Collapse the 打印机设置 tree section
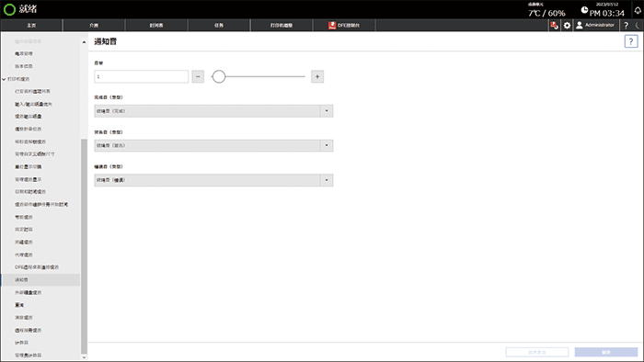This screenshot has height=362, width=644. pyautogui.click(x=4, y=79)
